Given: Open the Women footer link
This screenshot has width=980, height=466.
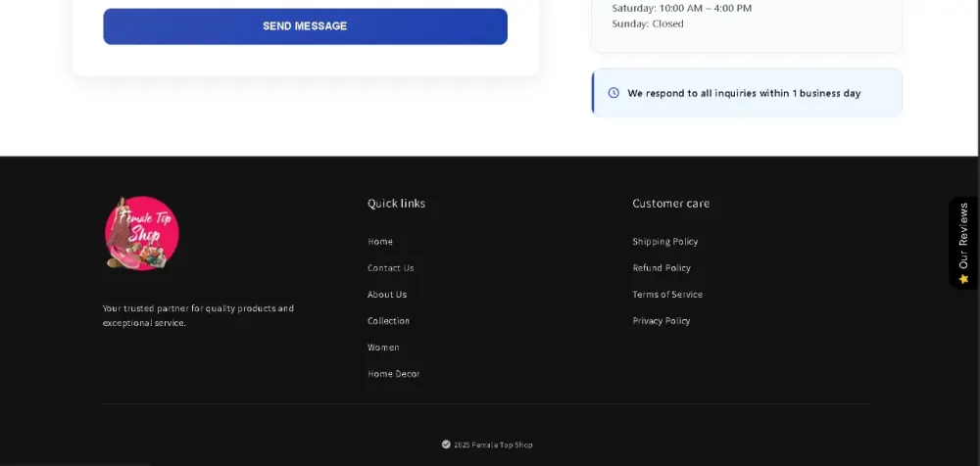Looking at the screenshot, I should click(383, 348).
